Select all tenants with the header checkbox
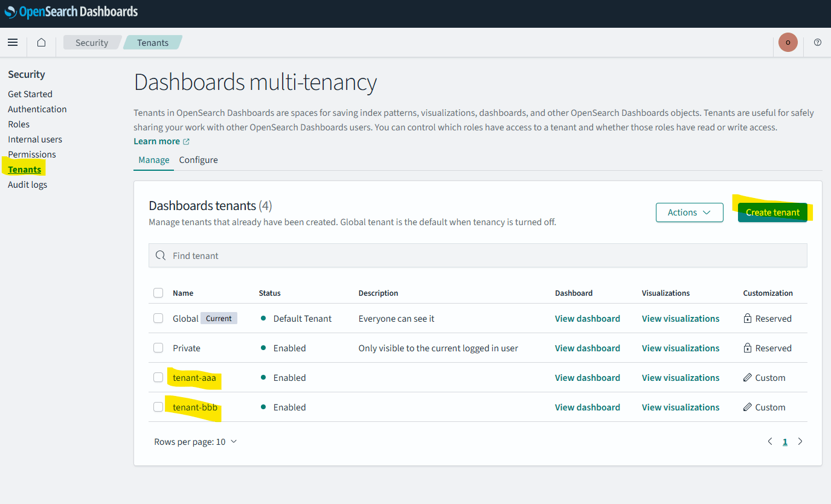This screenshot has width=831, height=504. click(158, 293)
